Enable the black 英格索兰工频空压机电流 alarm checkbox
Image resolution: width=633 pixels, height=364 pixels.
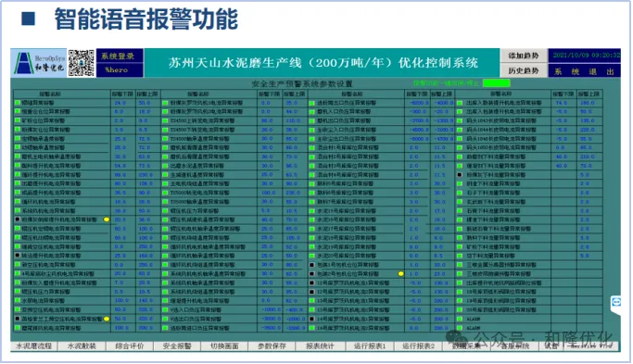click(18, 319)
